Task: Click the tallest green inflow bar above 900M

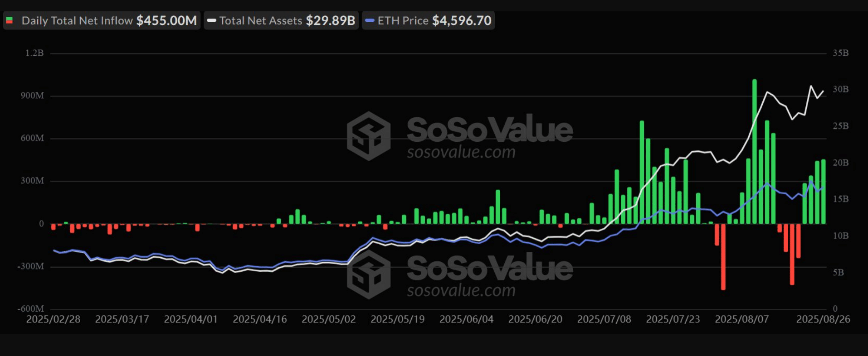Action: pos(755,152)
